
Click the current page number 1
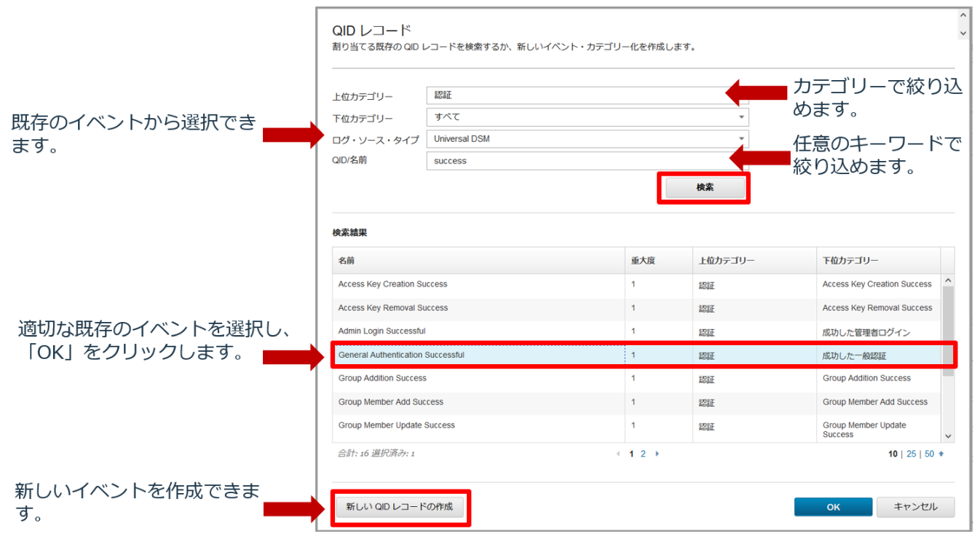632,454
